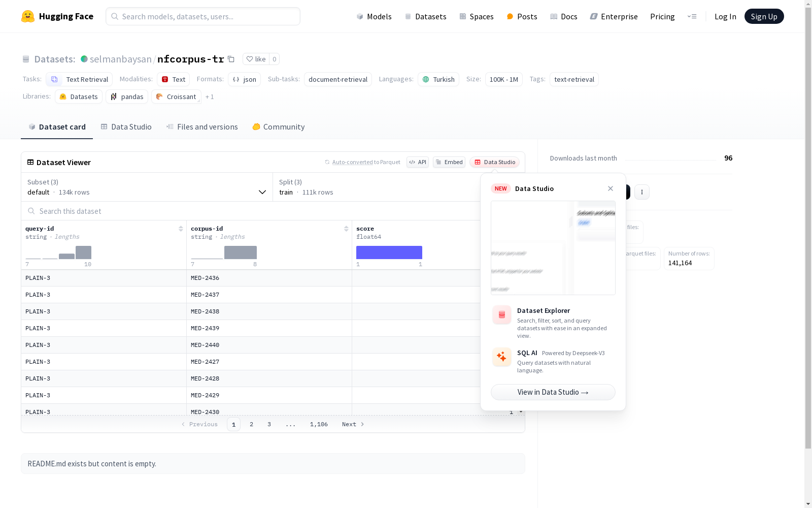Jump to last page 1,106
This screenshot has height=508, width=812.
click(x=319, y=424)
